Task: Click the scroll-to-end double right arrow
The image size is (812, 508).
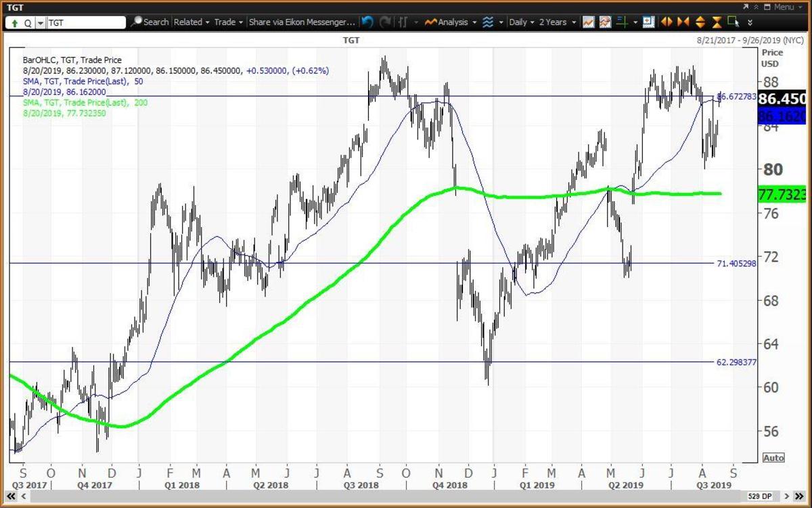Action: (799, 496)
